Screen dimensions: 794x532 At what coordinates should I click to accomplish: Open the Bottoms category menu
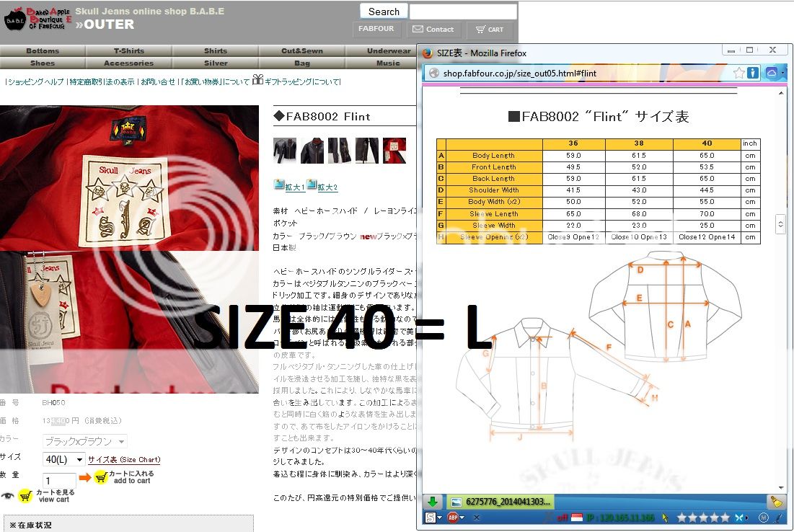tap(43, 50)
